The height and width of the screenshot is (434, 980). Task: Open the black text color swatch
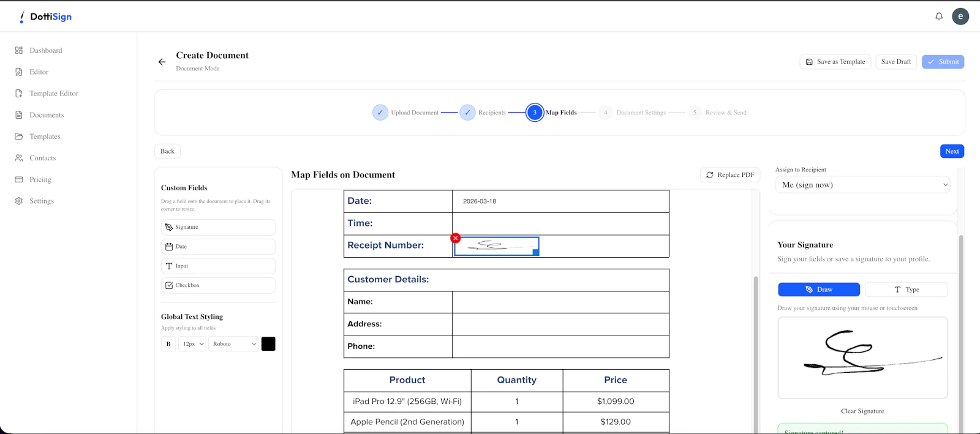coord(268,344)
